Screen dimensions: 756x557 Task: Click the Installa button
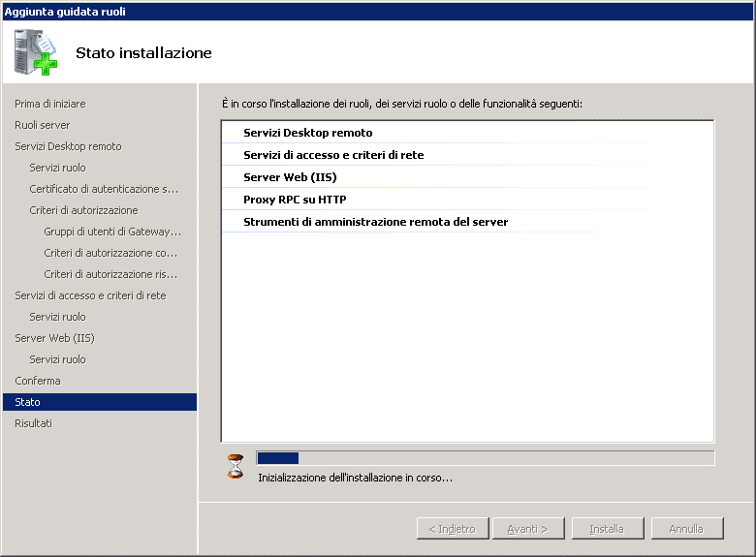tap(608, 529)
